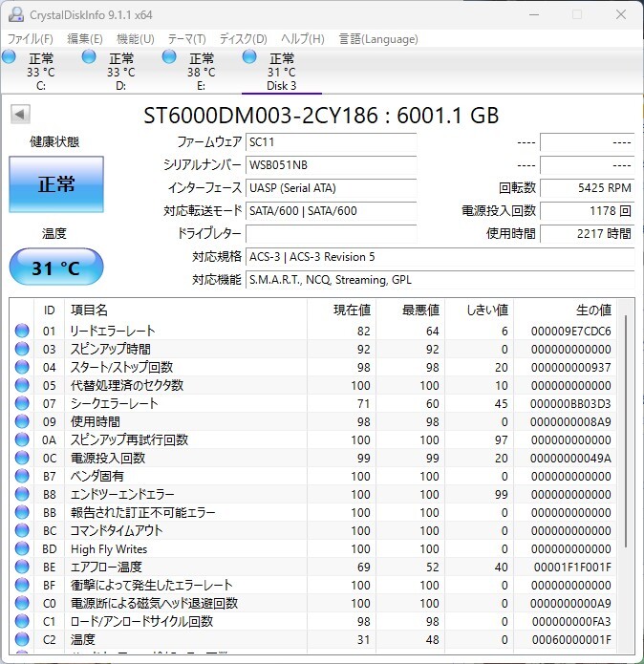Select the シークエラーレート row name

click(x=115, y=403)
